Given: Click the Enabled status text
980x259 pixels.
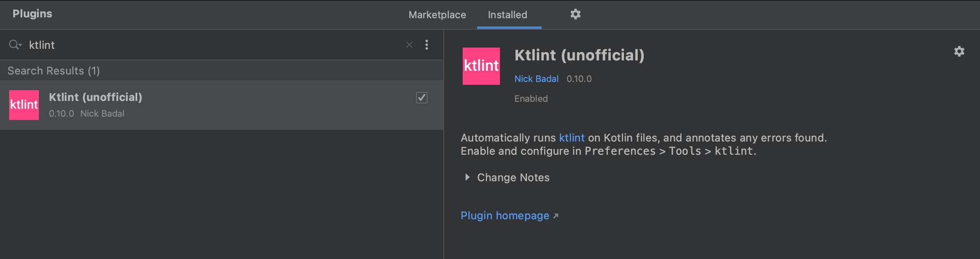Looking at the screenshot, I should click(531, 98).
